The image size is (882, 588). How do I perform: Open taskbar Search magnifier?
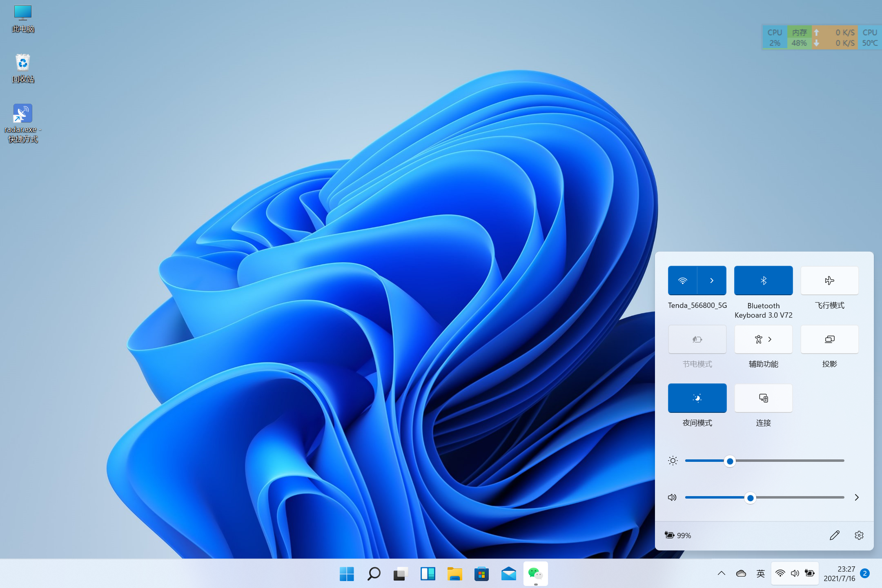374,574
